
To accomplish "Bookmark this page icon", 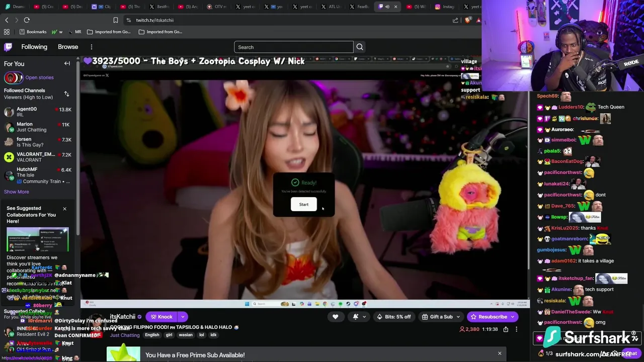I will pos(116,20).
